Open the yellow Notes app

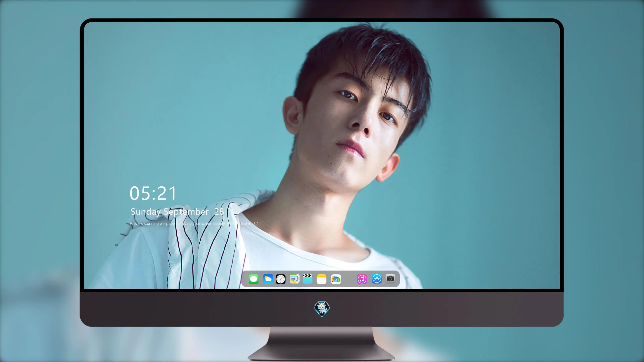click(x=321, y=279)
